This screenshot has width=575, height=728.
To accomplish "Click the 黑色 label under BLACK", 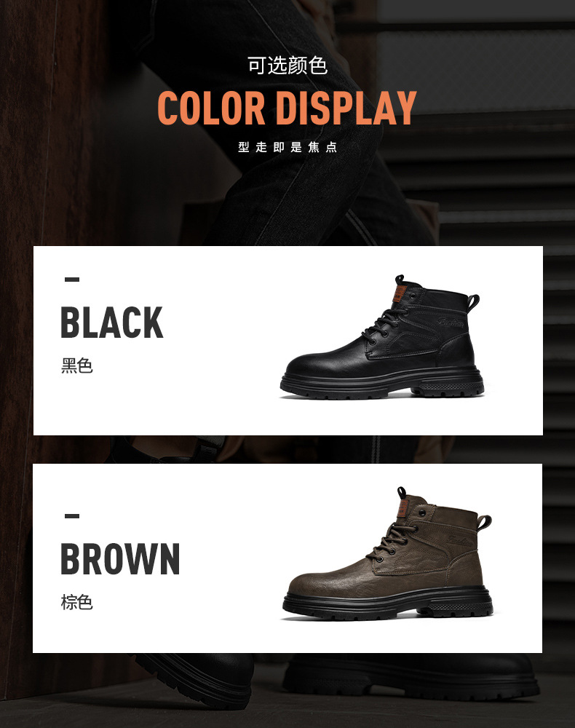I will point(77,366).
